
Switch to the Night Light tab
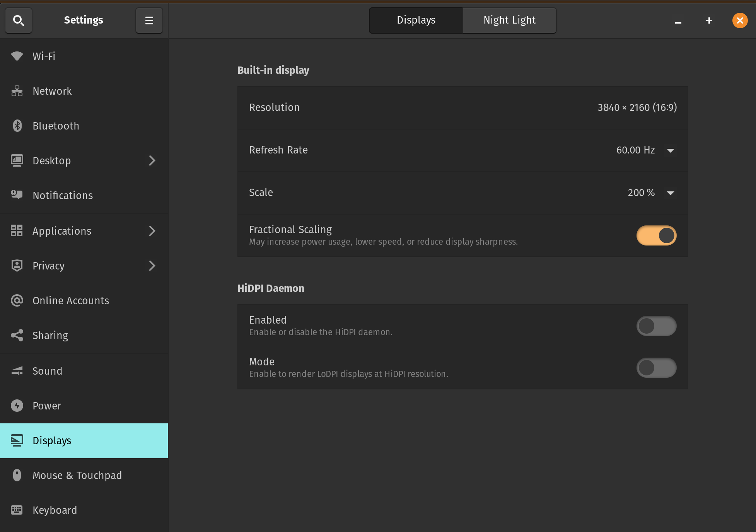509,20
